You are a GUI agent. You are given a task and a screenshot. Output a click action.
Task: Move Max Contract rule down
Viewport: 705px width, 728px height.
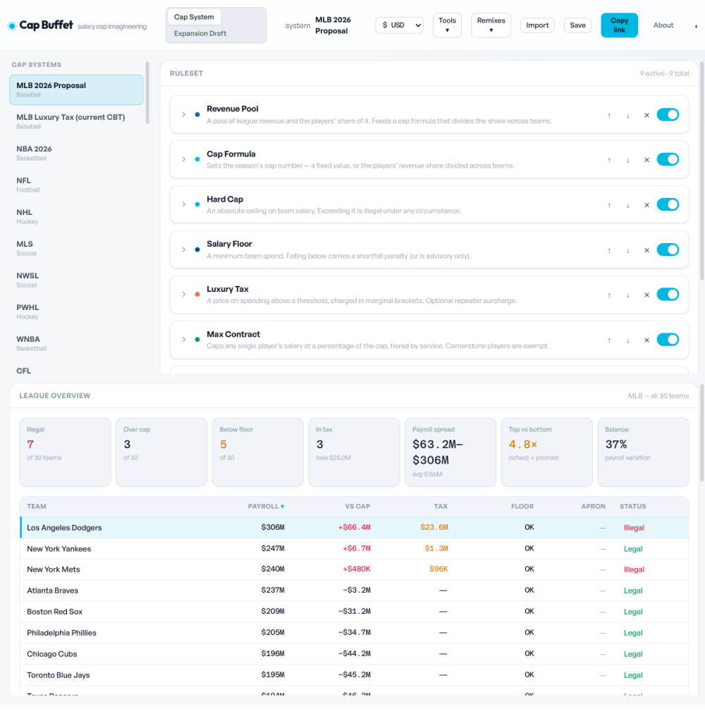pyautogui.click(x=628, y=340)
